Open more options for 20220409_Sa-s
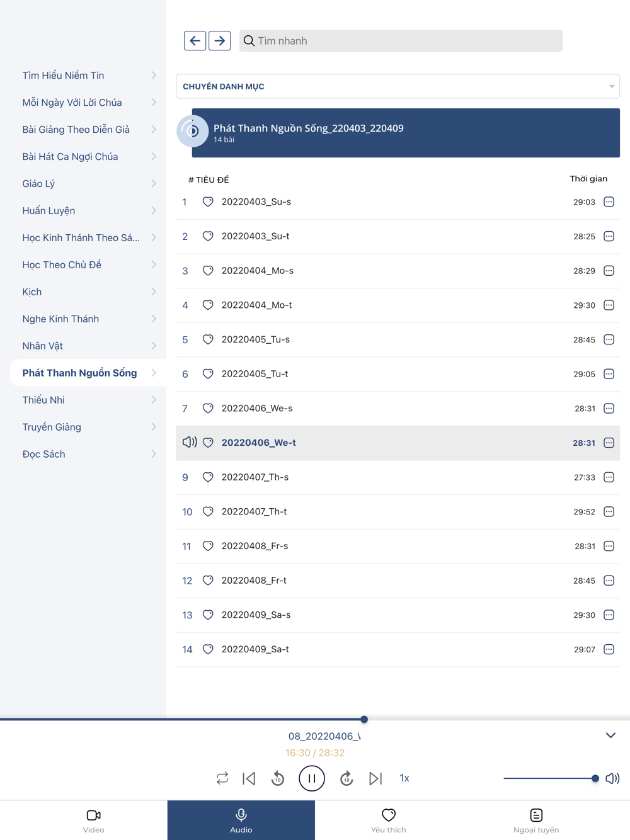The height and width of the screenshot is (840, 630). [x=609, y=615]
